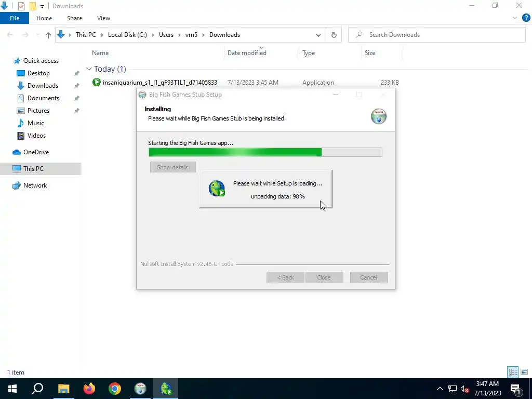The height and width of the screenshot is (399, 532).
Task: Open OneDrive in the navigation pane
Action: (36, 152)
